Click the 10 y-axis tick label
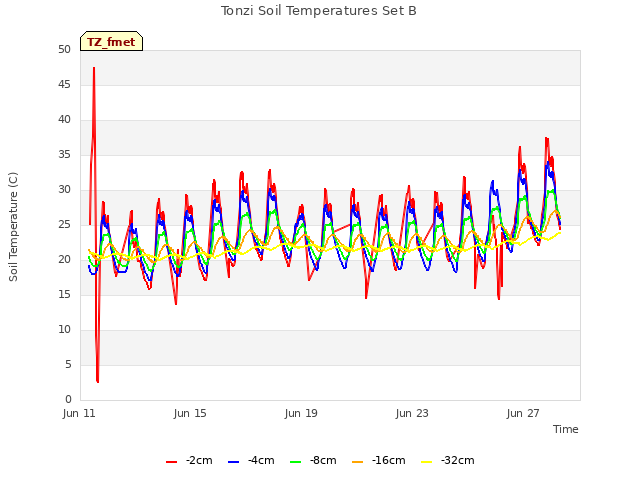 pyautogui.click(x=64, y=330)
